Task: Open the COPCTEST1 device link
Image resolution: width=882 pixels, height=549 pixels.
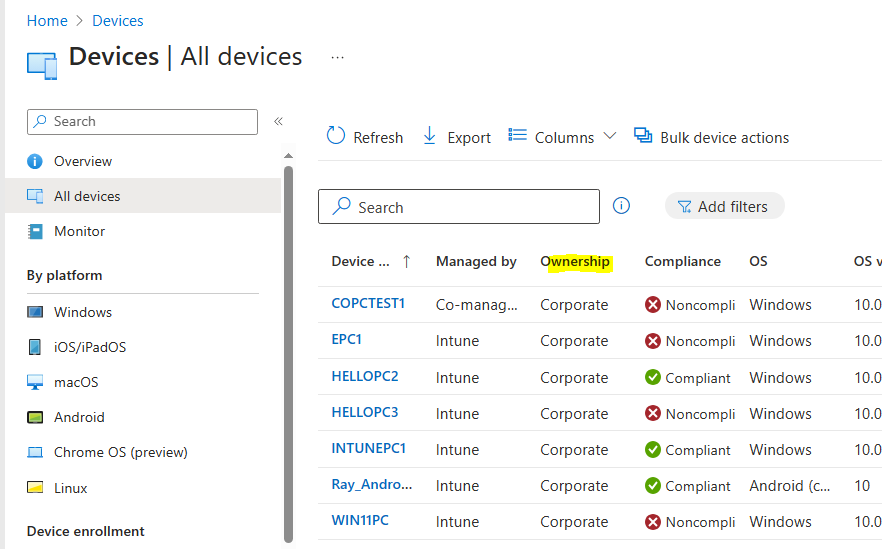Action: [368, 303]
